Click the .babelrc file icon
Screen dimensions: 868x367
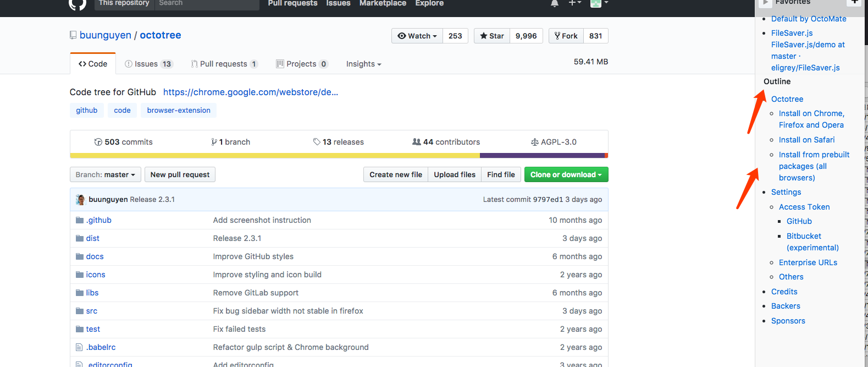click(79, 347)
